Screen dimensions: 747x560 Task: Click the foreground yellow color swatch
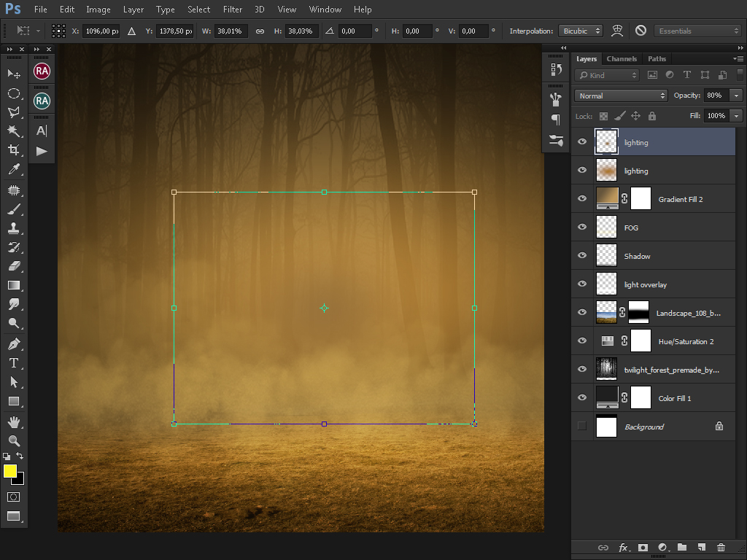coord(9,470)
